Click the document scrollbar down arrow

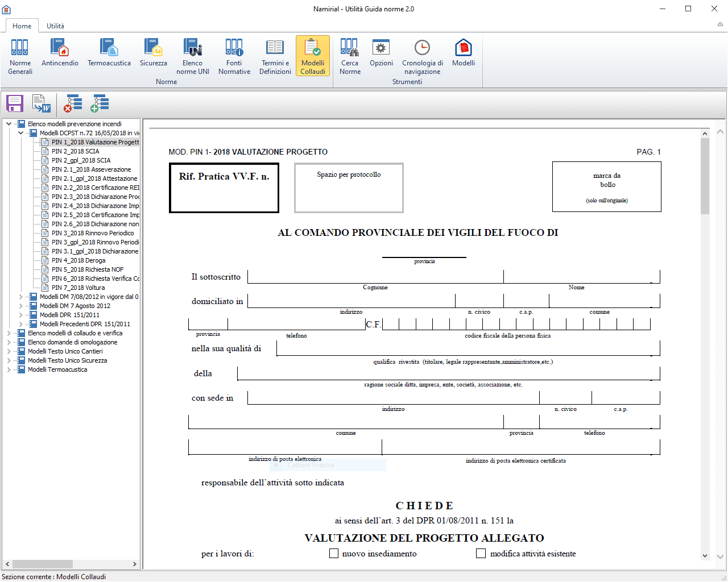[x=705, y=556]
